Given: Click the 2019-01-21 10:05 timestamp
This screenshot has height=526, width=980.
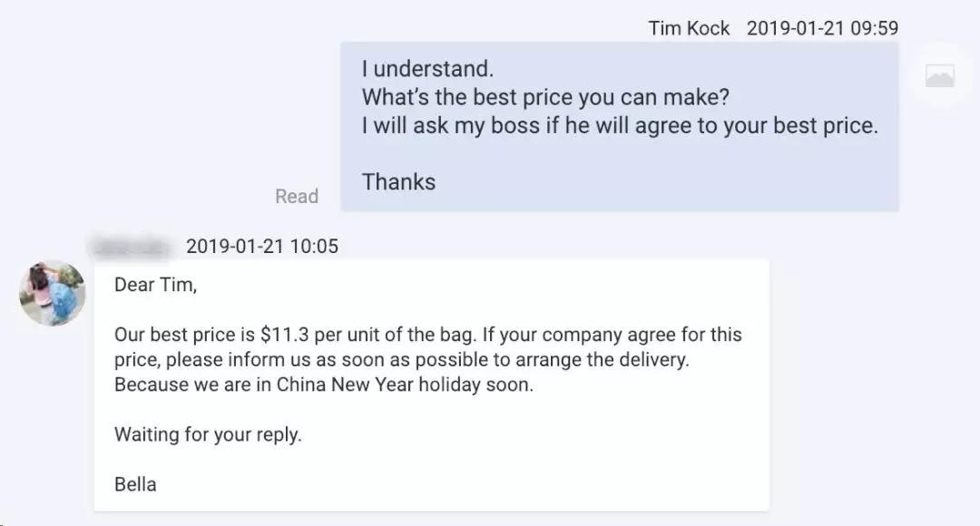Looking at the screenshot, I should (261, 246).
